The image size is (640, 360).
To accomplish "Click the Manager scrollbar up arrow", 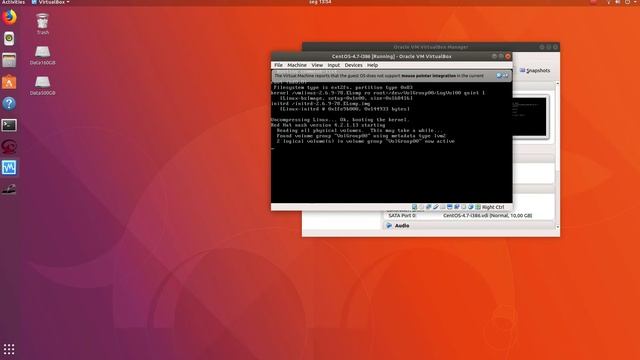I will 558,83.
